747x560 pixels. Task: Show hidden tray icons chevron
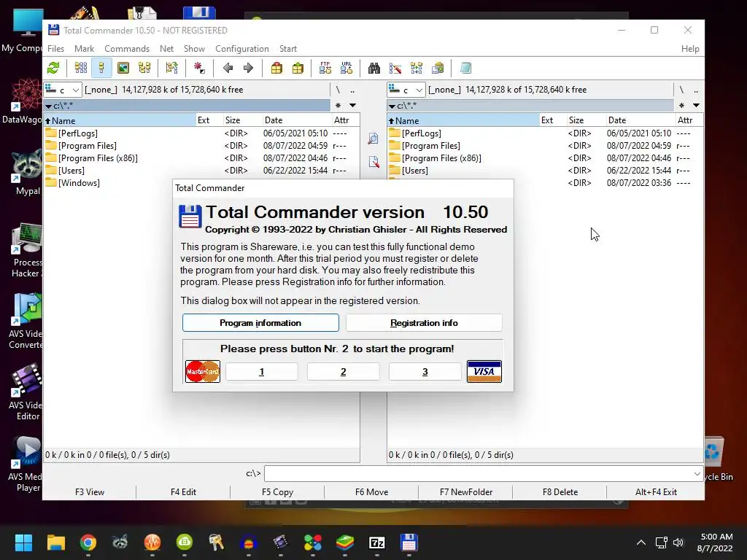(641, 542)
